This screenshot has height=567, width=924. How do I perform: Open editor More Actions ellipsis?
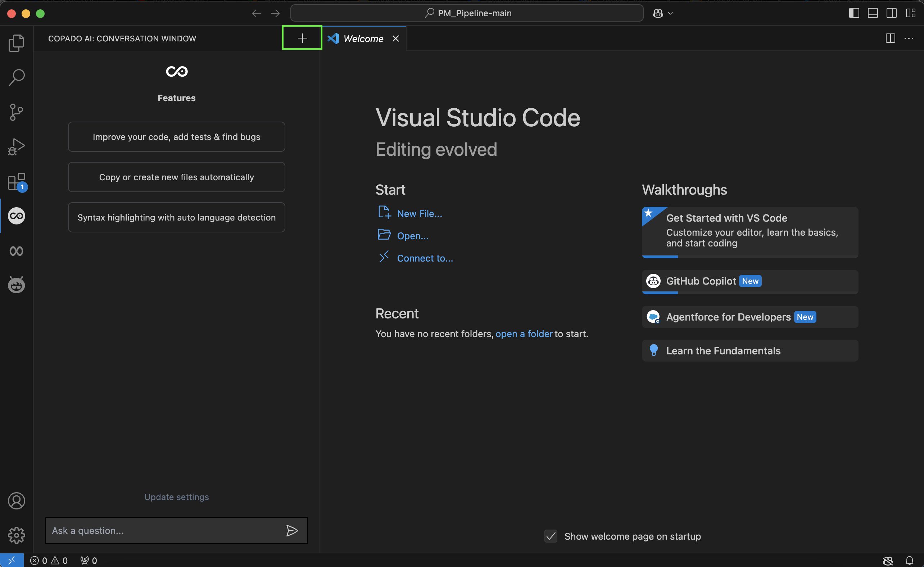pyautogui.click(x=909, y=38)
